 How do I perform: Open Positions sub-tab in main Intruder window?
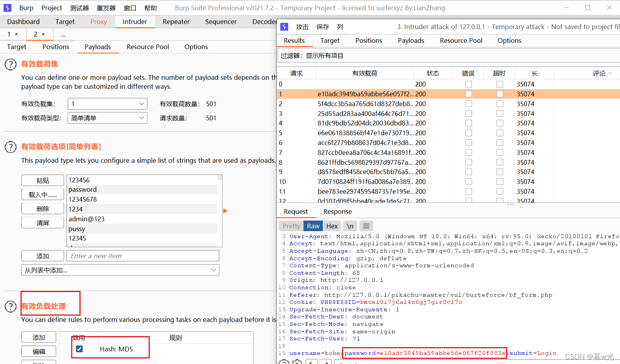56,47
